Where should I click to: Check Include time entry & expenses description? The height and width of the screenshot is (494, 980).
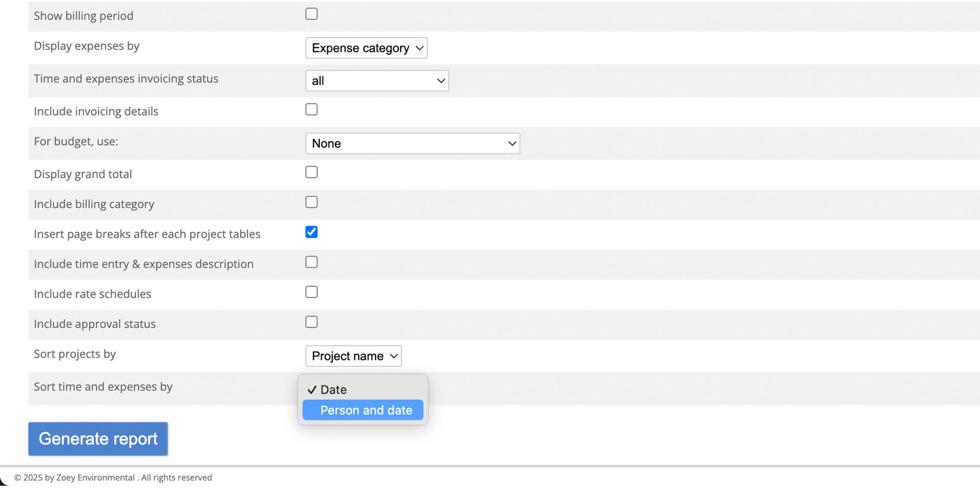(311, 262)
